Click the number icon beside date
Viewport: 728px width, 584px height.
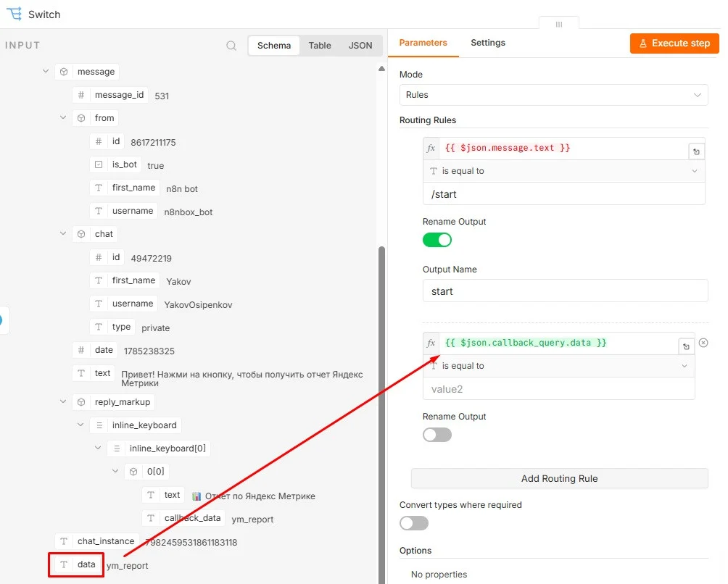pos(81,350)
